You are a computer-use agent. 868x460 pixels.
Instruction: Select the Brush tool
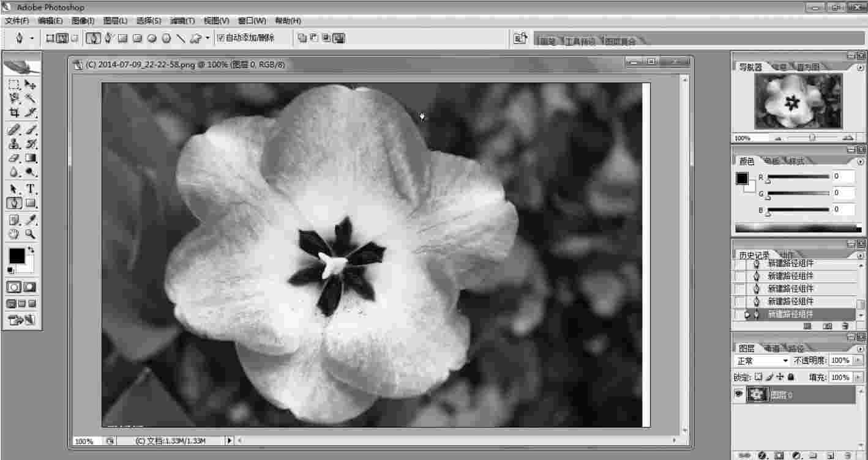pos(31,130)
